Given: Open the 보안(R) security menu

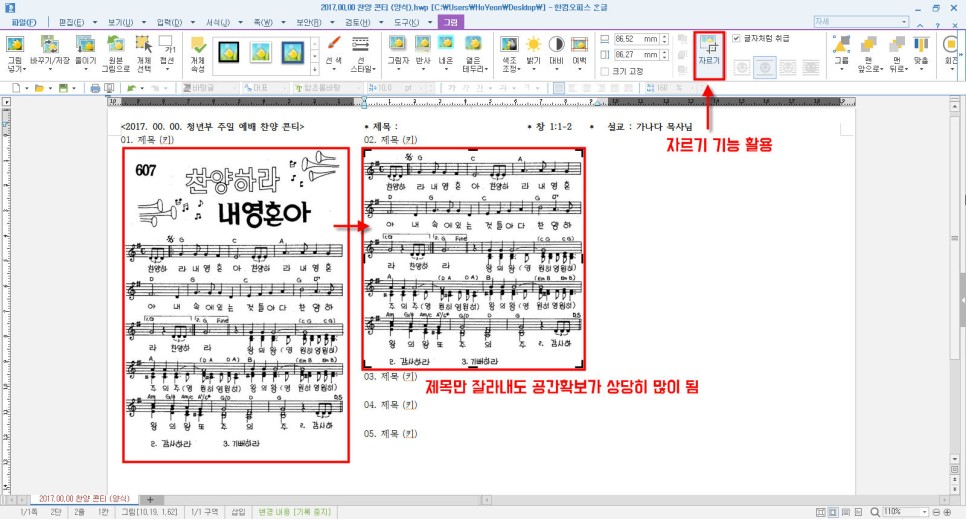Looking at the screenshot, I should [x=309, y=22].
